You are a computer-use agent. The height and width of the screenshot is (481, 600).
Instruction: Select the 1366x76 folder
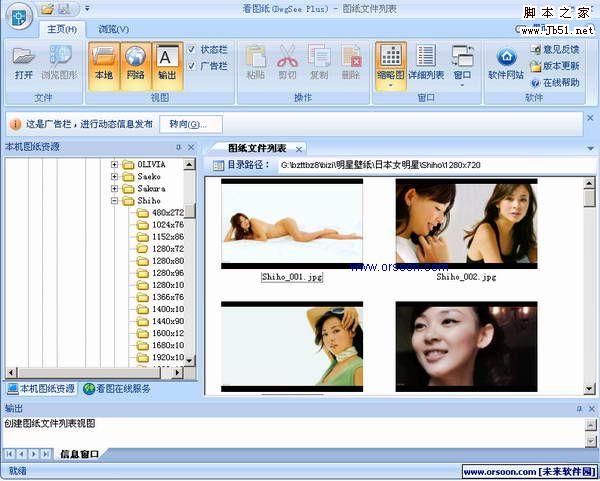(x=161, y=297)
